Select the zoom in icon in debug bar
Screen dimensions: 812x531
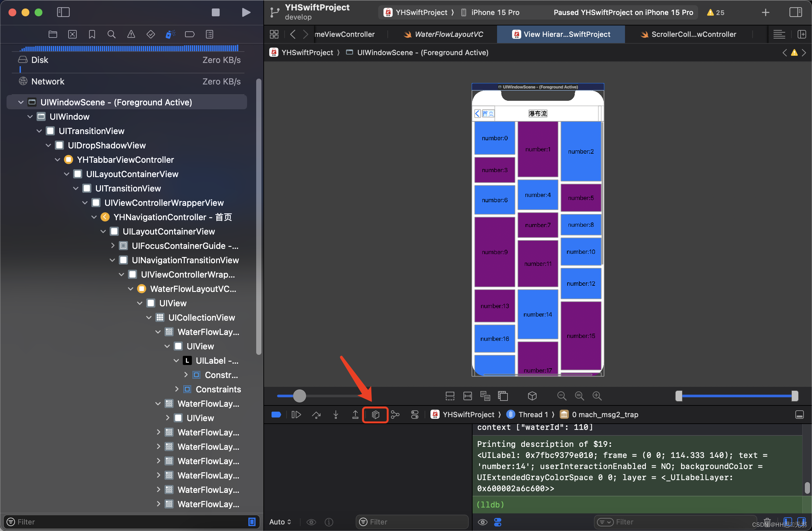pos(598,395)
